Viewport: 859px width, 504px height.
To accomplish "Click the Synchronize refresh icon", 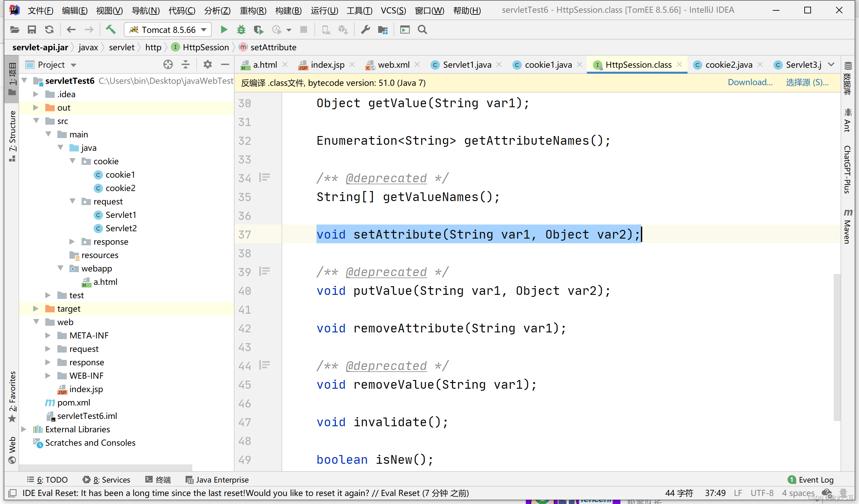I will (x=49, y=30).
